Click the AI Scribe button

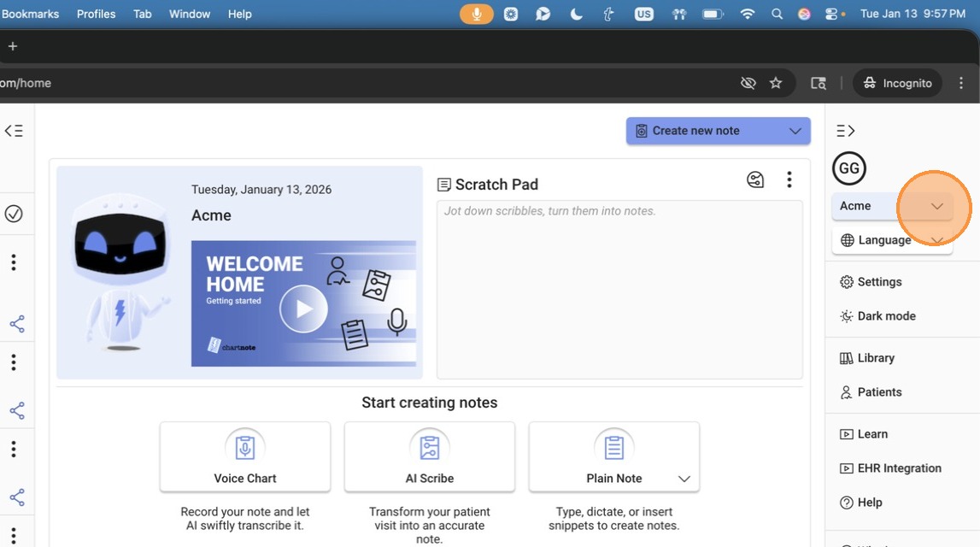coord(430,457)
